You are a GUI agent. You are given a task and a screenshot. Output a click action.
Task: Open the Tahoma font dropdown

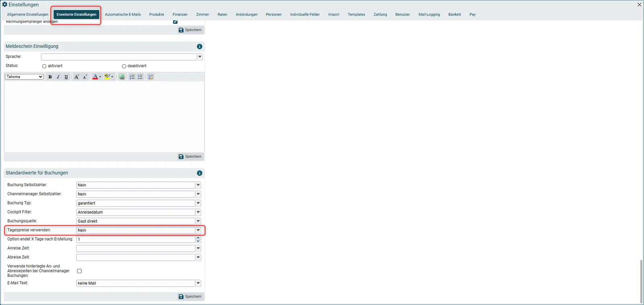[x=24, y=77]
